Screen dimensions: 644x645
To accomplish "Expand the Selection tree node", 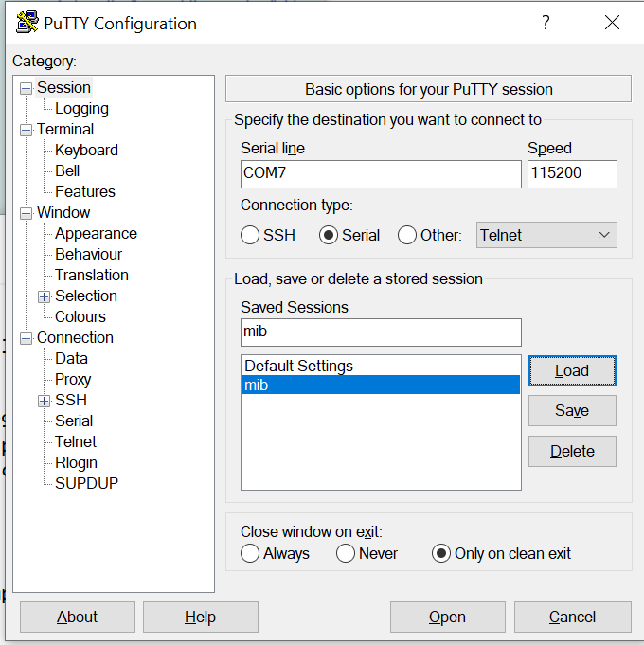I will click(x=44, y=297).
